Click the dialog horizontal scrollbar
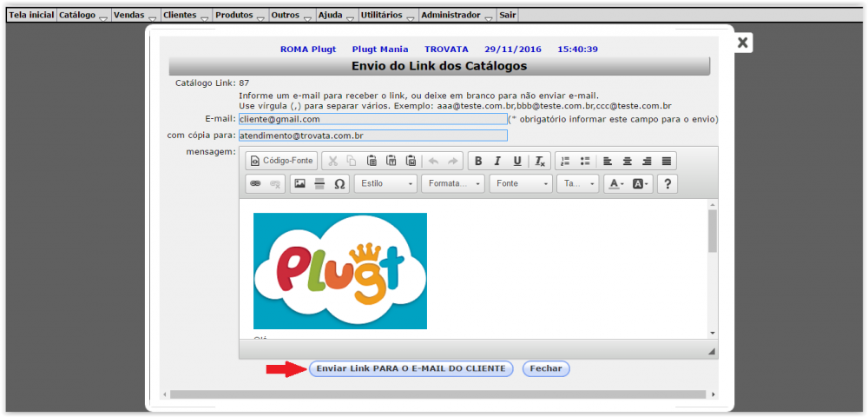This screenshot has width=868, height=417. 437,394
